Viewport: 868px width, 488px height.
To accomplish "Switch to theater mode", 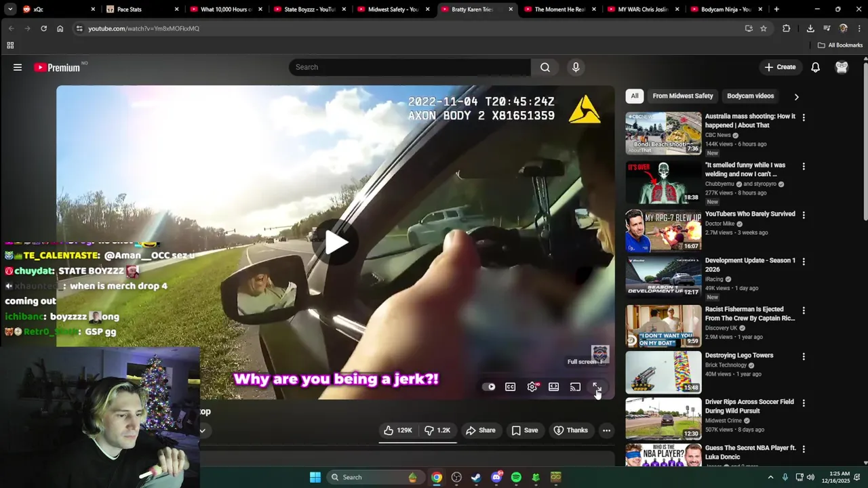I will (554, 387).
